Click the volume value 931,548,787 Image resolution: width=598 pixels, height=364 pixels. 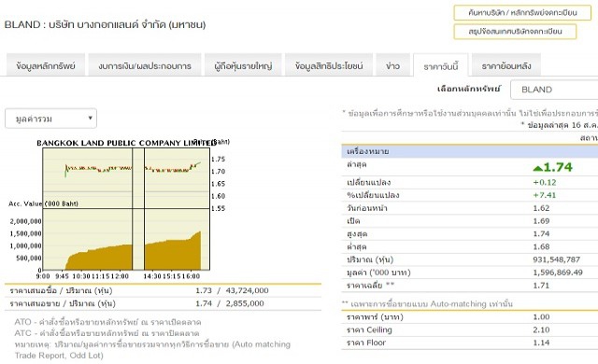557,259
